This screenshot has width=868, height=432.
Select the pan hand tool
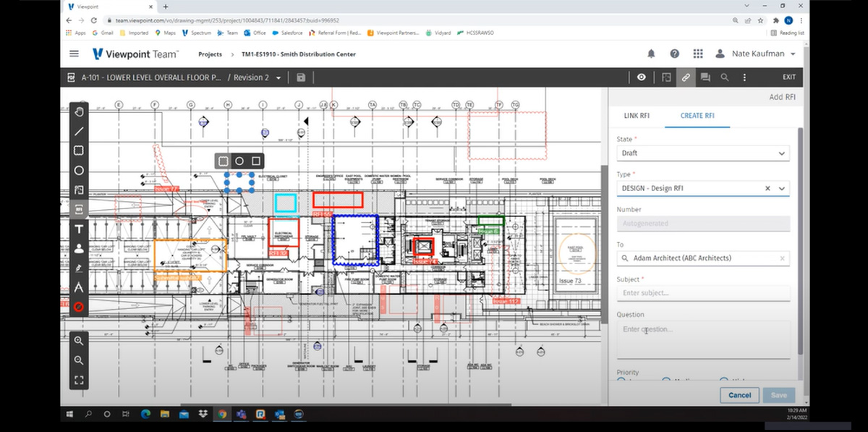click(x=79, y=111)
